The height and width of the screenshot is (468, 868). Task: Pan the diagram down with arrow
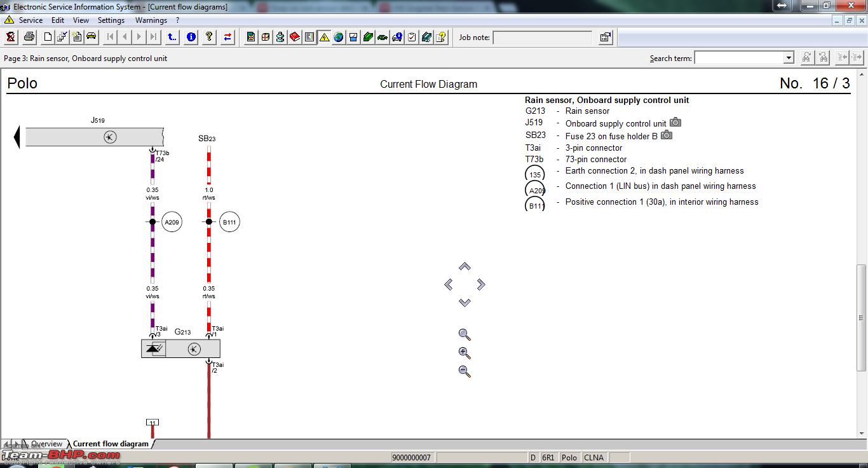tap(465, 303)
